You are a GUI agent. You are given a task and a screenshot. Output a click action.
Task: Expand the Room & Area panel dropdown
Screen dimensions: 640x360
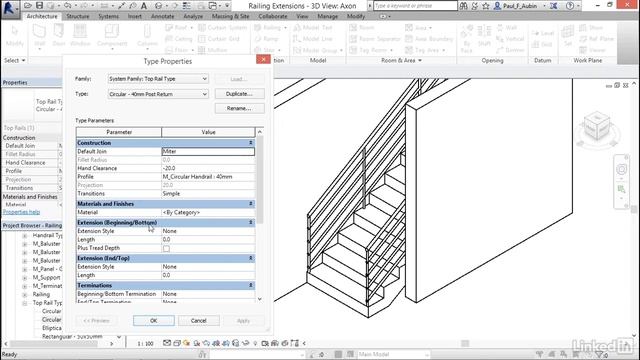pyautogui.click(x=401, y=60)
